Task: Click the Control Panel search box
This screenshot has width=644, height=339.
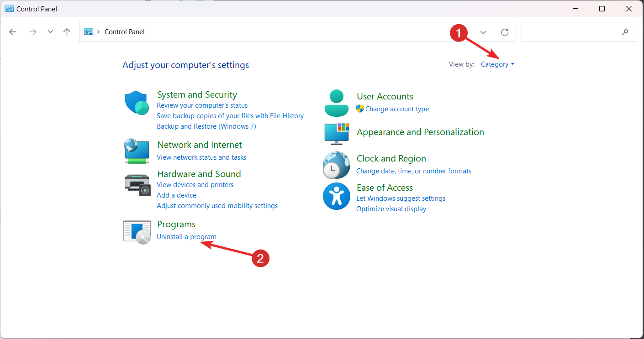Action: pos(573,32)
